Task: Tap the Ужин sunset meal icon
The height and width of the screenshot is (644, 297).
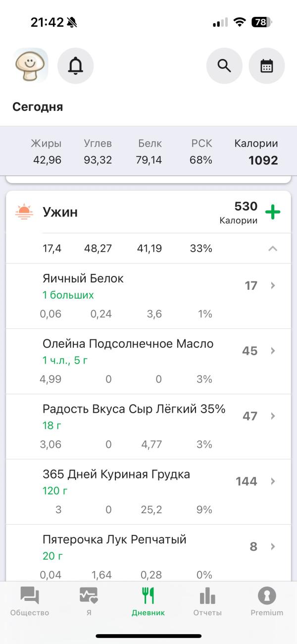Action: coord(24,212)
